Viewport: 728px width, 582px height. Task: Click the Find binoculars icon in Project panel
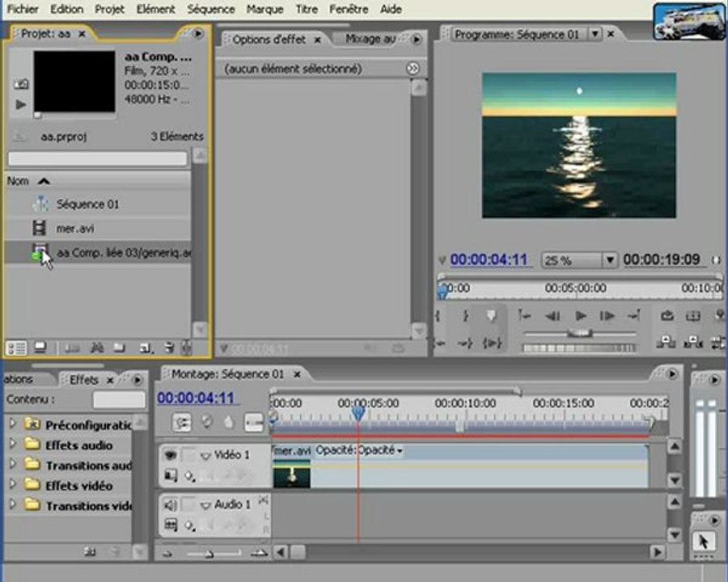[96, 347]
